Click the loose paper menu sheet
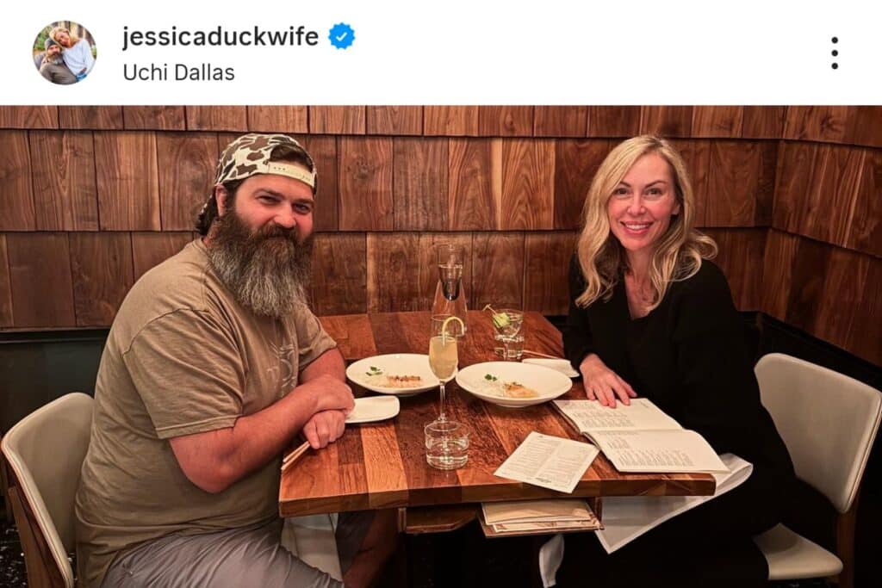This screenshot has width=882, height=588. point(545,461)
